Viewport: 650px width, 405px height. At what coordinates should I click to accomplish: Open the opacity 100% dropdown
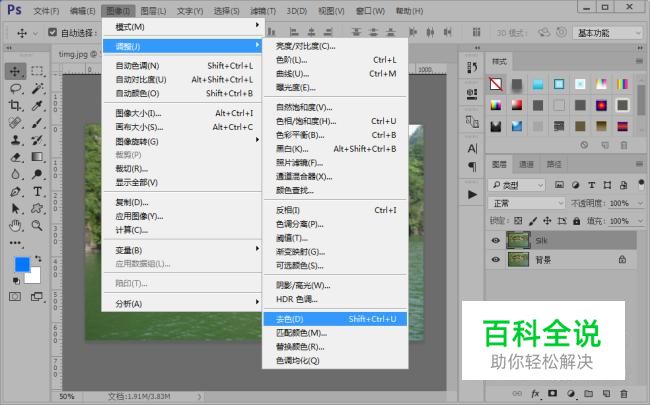coord(640,203)
